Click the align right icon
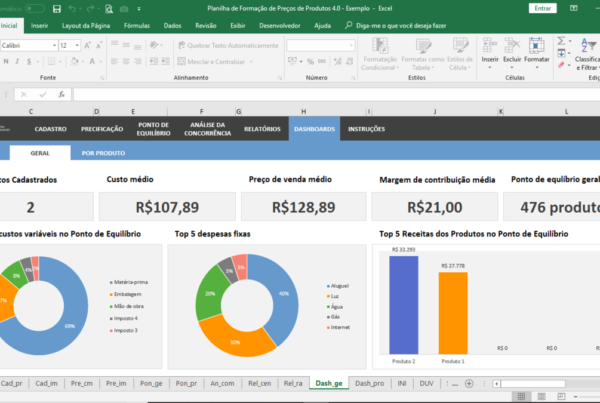This screenshot has width=600, height=403. click(137, 61)
